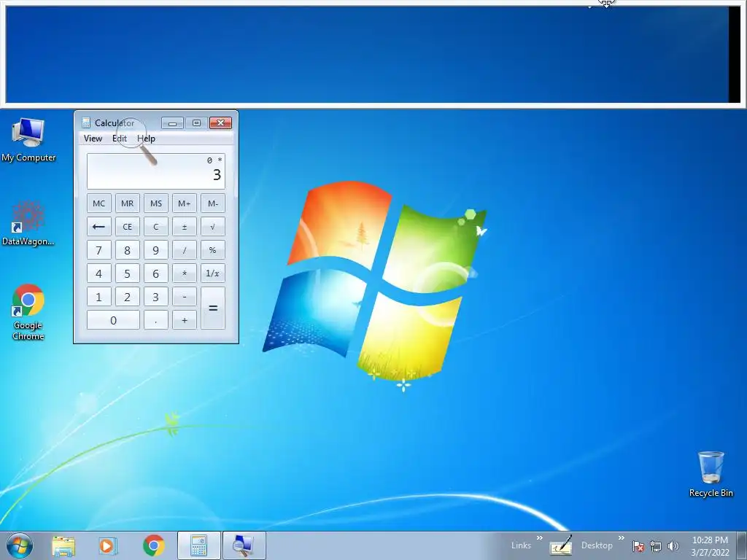The height and width of the screenshot is (560, 747).
Task: Click the equals button
Action: coord(213,308)
